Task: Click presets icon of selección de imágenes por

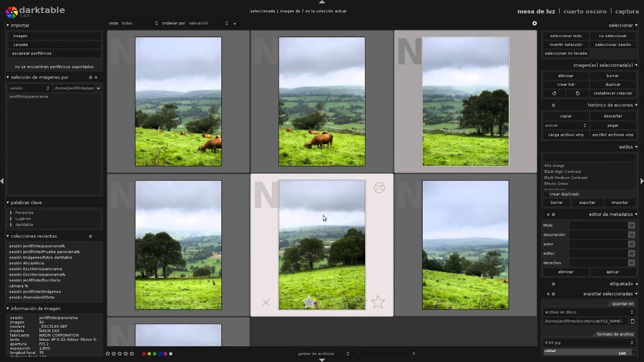Action: click(96, 77)
